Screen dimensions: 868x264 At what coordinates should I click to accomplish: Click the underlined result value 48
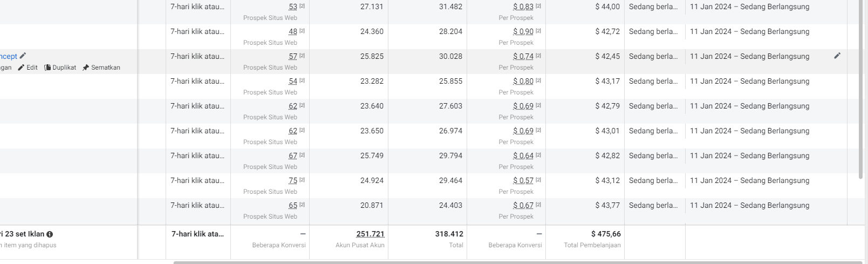tap(293, 31)
